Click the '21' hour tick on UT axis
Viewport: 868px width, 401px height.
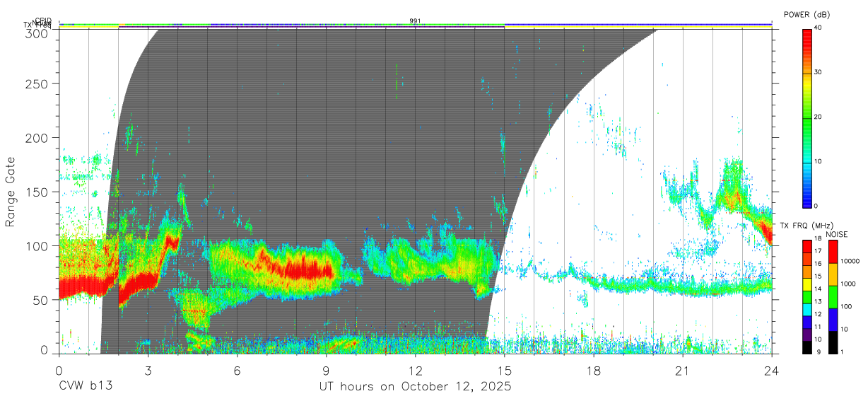(x=683, y=370)
